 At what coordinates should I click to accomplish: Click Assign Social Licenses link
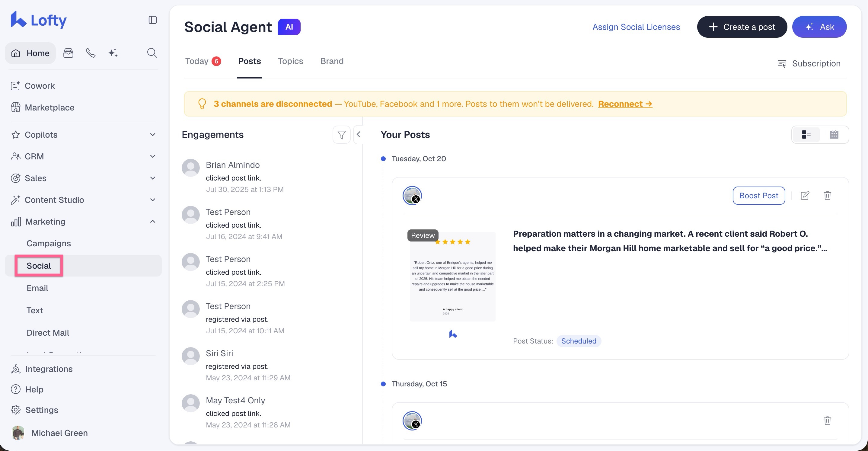tap(636, 27)
